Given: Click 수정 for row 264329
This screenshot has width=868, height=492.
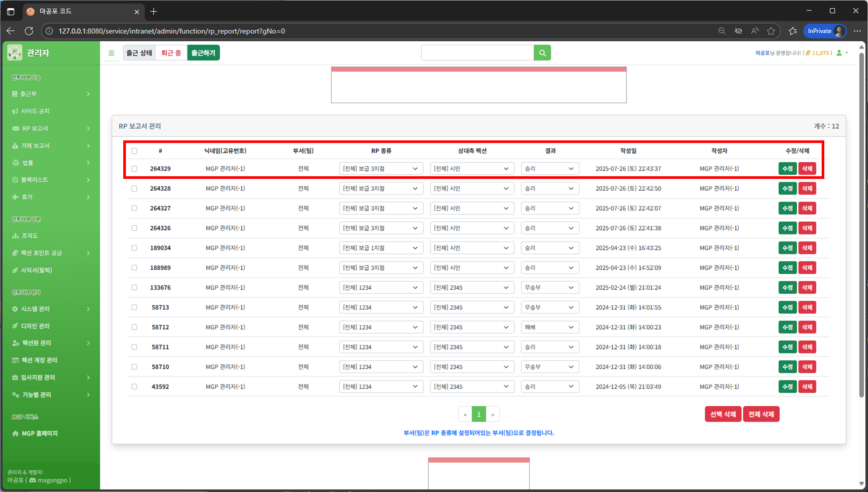Looking at the screenshot, I should point(788,169).
